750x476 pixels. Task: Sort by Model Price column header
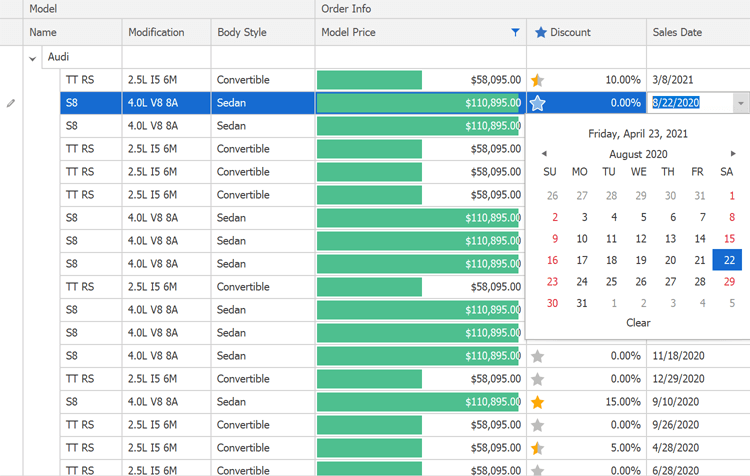click(x=421, y=32)
